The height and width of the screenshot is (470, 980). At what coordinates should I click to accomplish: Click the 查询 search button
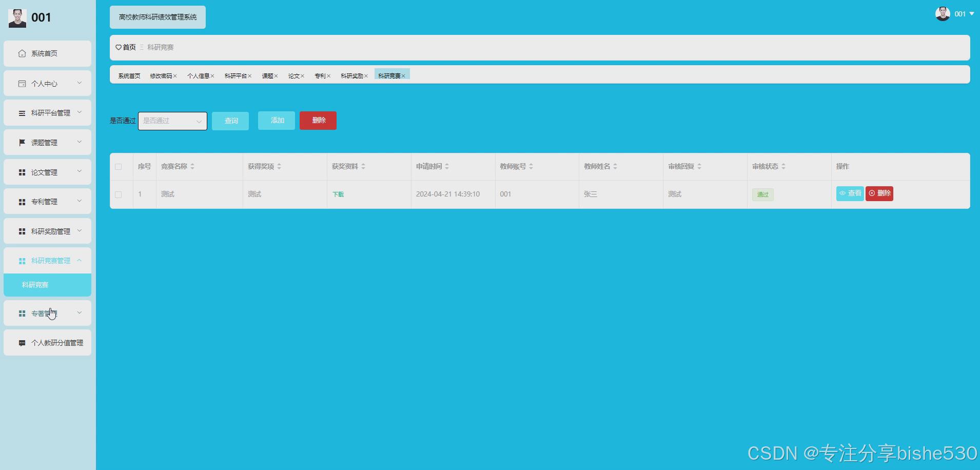pyautogui.click(x=230, y=121)
